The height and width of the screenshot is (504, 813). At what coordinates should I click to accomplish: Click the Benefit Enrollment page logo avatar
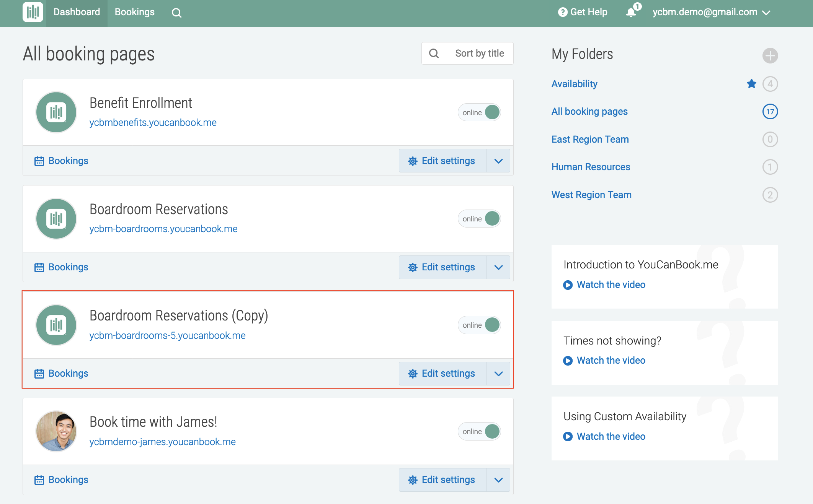[56, 112]
